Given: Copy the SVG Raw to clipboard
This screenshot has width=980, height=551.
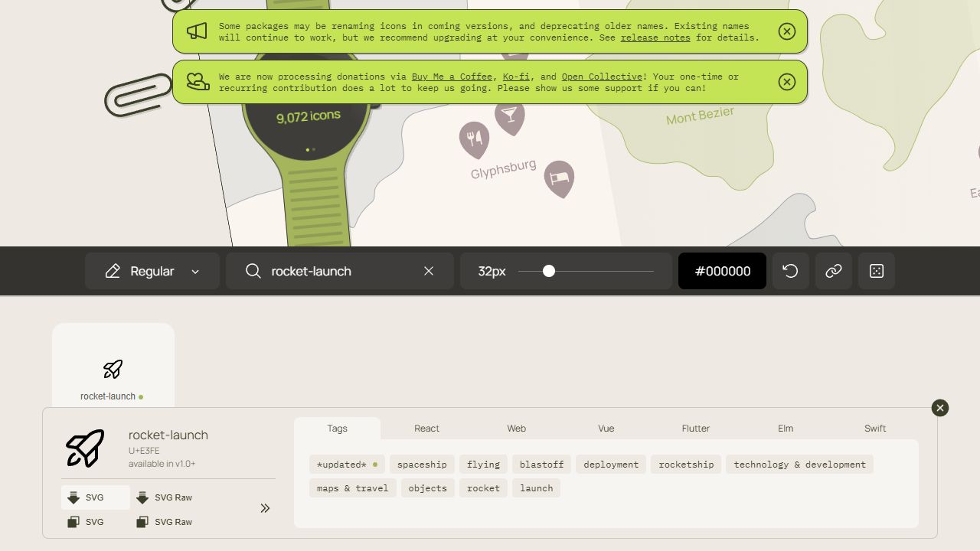Looking at the screenshot, I should [x=164, y=522].
